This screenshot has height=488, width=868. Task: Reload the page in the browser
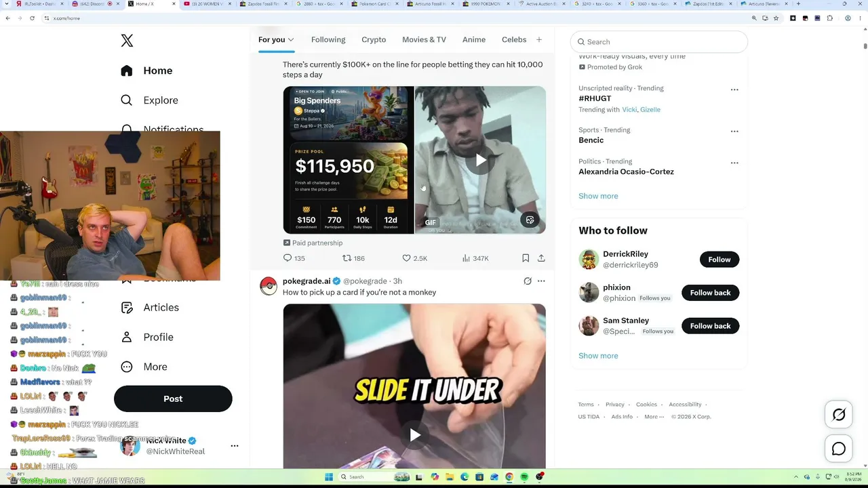coord(32,18)
